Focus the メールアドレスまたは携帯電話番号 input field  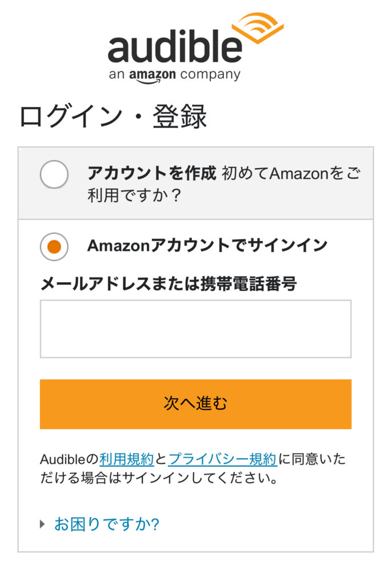(195, 328)
